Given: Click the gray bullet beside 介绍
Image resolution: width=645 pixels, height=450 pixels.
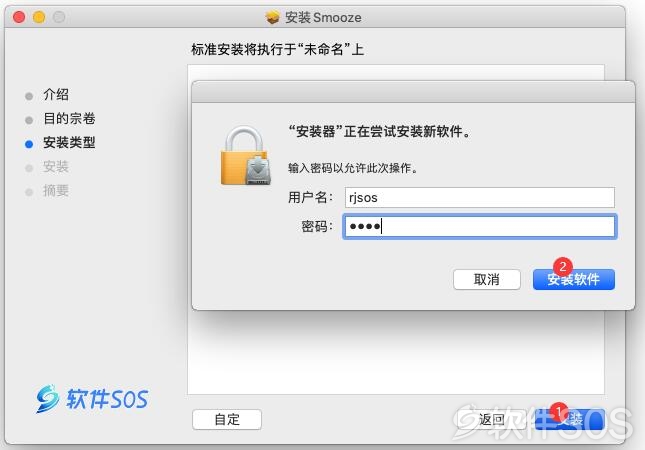Looking at the screenshot, I should pyautogui.click(x=29, y=96).
